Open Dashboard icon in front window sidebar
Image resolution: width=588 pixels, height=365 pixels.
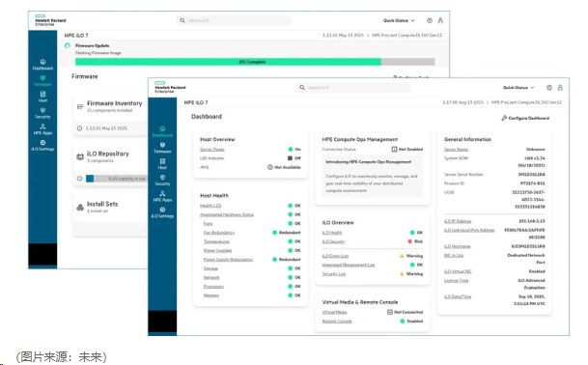[162, 128]
